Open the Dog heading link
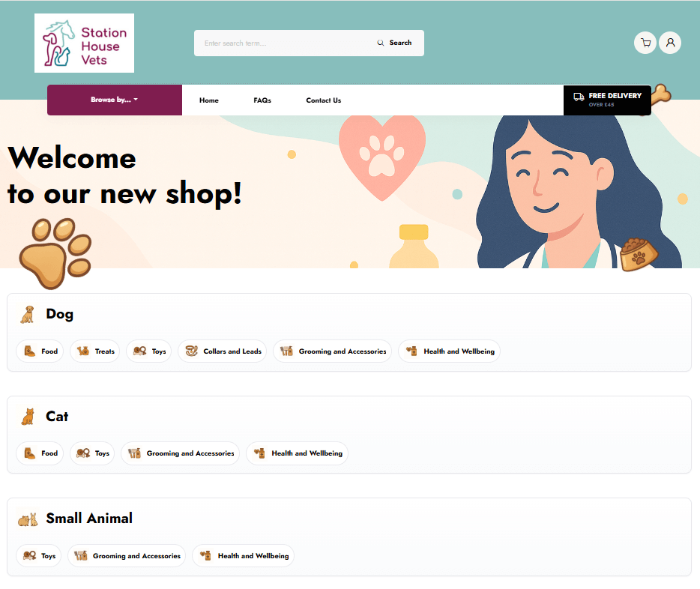The width and height of the screenshot is (700, 589). pyautogui.click(x=59, y=314)
